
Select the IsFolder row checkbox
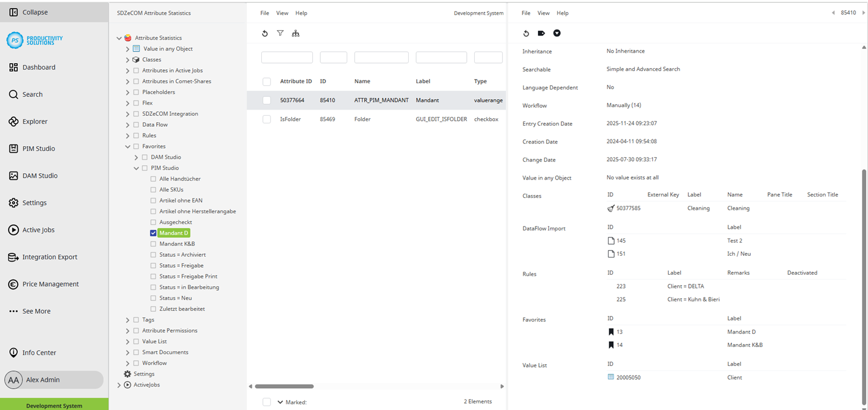[266, 119]
